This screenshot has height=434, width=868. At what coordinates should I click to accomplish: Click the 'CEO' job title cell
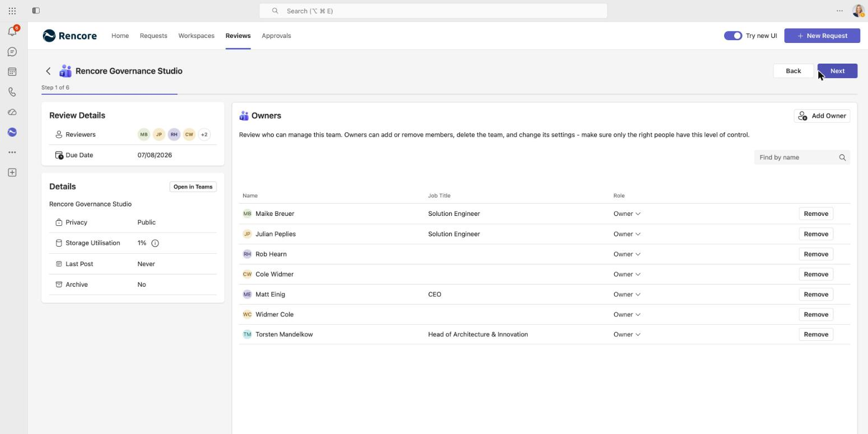[435, 295]
